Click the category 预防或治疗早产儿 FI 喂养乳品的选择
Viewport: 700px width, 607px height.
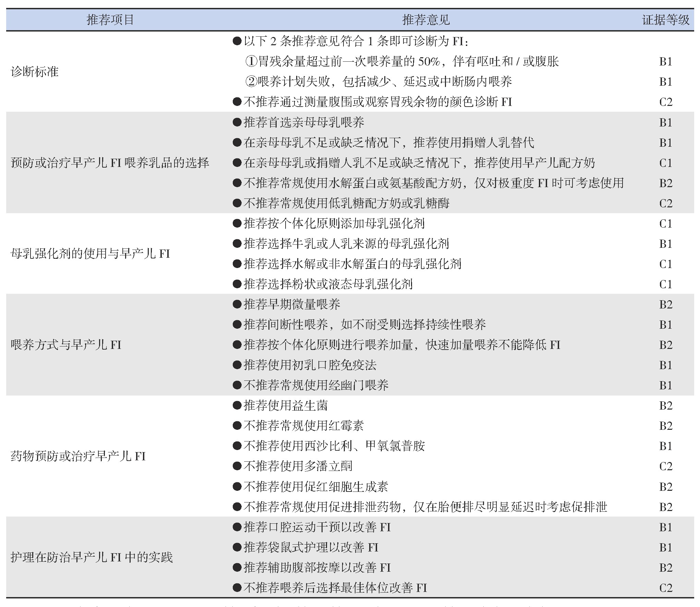pyautogui.click(x=110, y=163)
